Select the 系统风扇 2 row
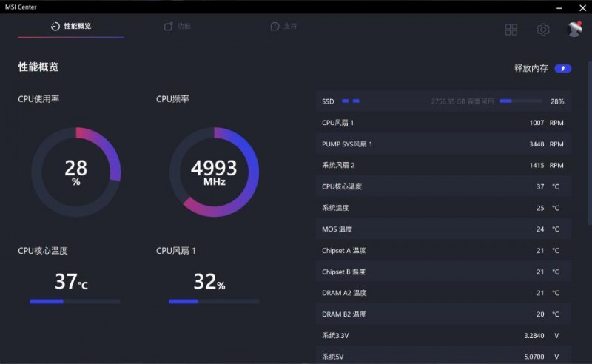The height and width of the screenshot is (364, 592). click(x=443, y=165)
